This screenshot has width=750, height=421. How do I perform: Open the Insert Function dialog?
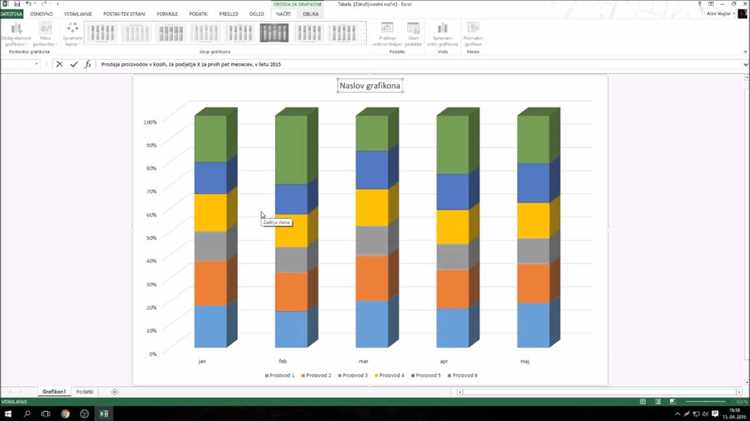tap(88, 64)
